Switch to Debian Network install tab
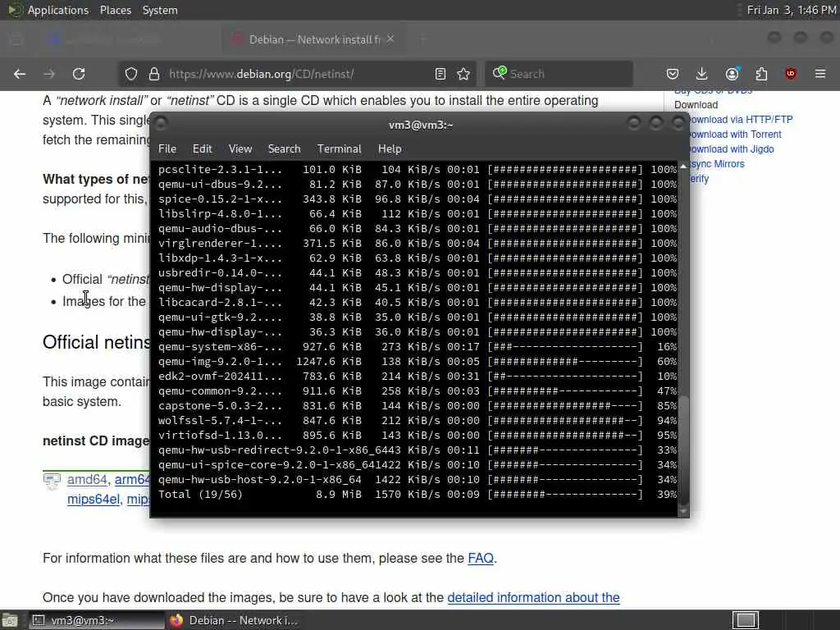 313,39
